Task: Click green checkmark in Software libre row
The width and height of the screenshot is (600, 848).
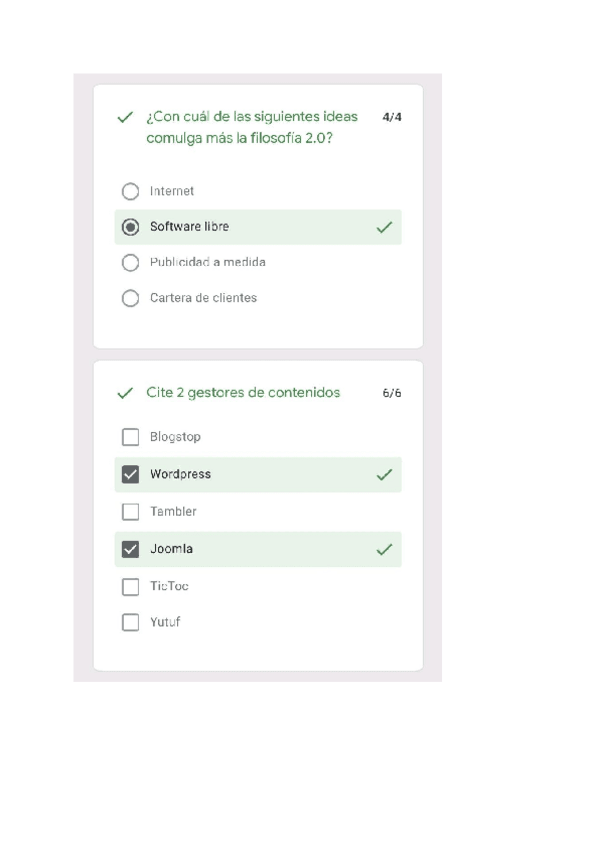Action: pos(384,228)
